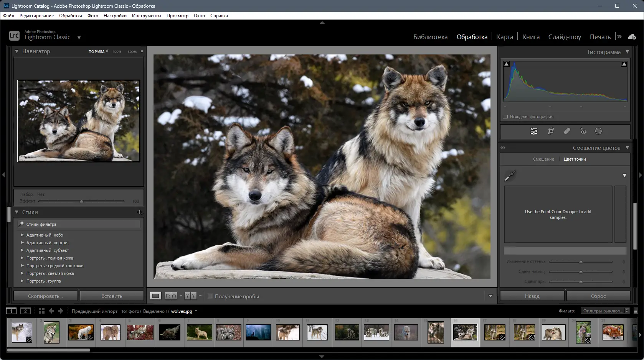Enable the Получение пробы checkbox
Screen dimensions: 644x360
coord(210,296)
